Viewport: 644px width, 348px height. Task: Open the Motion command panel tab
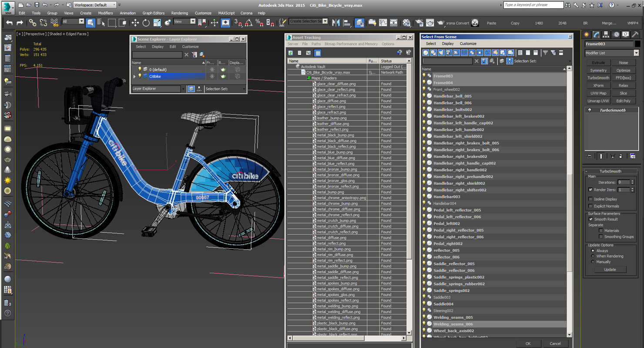point(616,34)
